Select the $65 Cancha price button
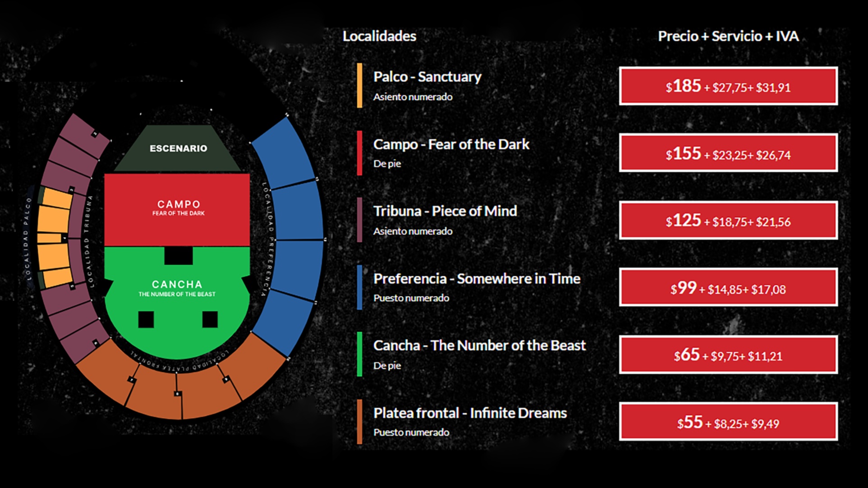Image resolution: width=868 pixels, height=488 pixels. (728, 355)
